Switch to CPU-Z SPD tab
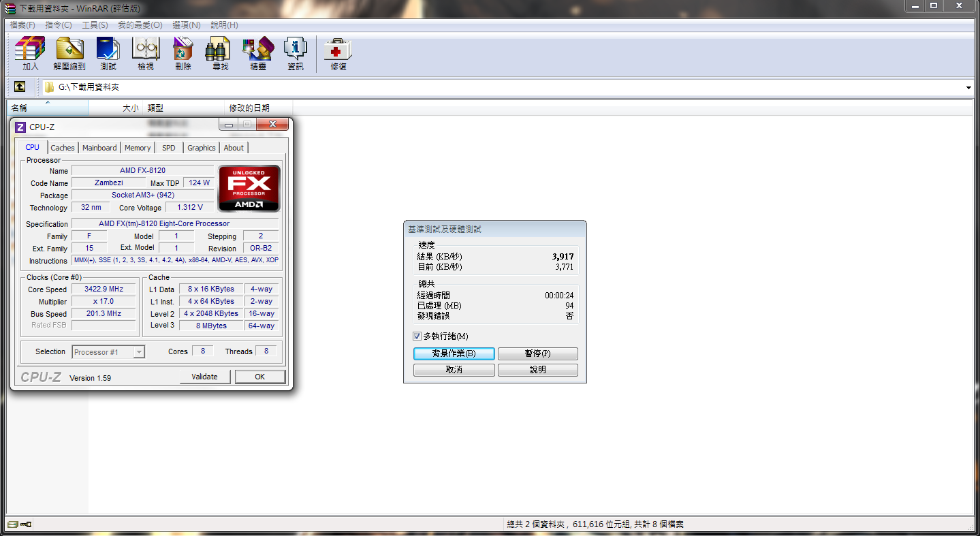The width and height of the screenshot is (980, 536). (169, 148)
